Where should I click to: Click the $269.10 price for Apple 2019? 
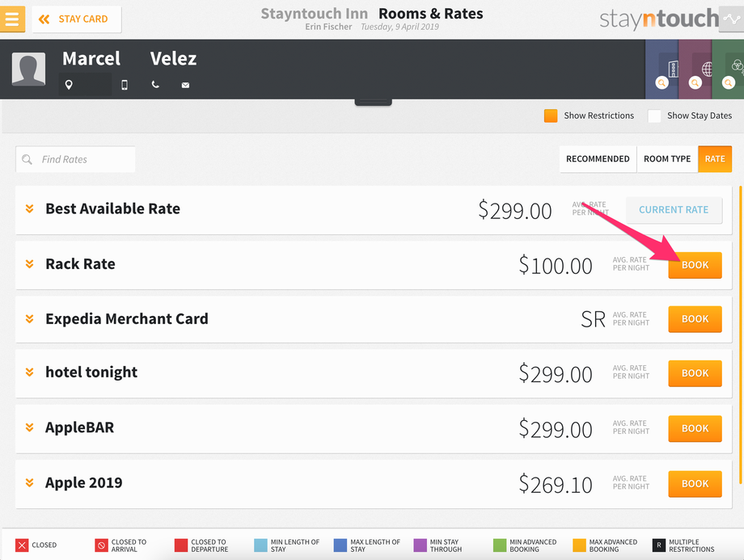click(x=556, y=484)
